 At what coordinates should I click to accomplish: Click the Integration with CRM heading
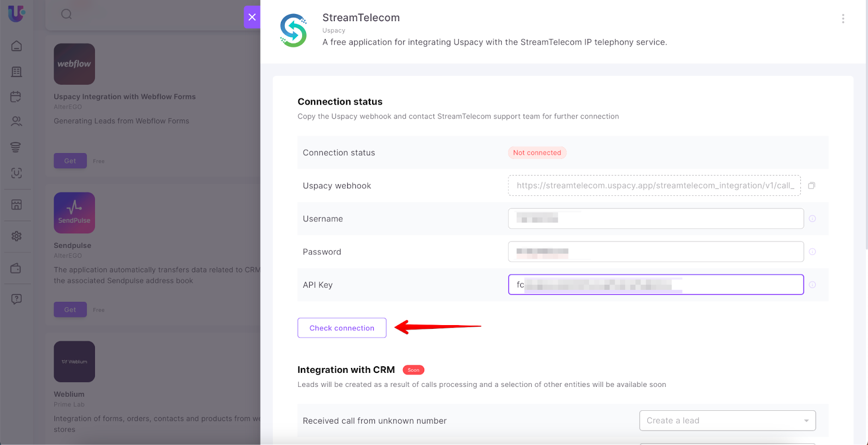[346, 370]
